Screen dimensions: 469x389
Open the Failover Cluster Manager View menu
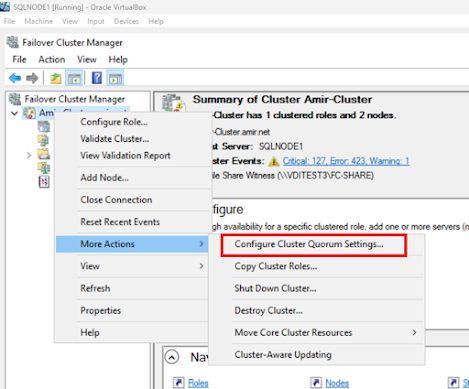pos(87,60)
